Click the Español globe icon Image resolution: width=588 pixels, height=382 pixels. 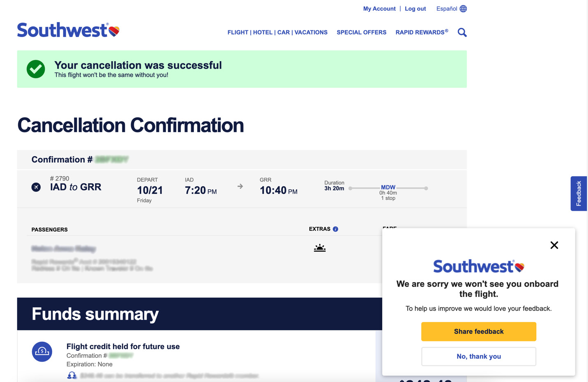point(463,9)
